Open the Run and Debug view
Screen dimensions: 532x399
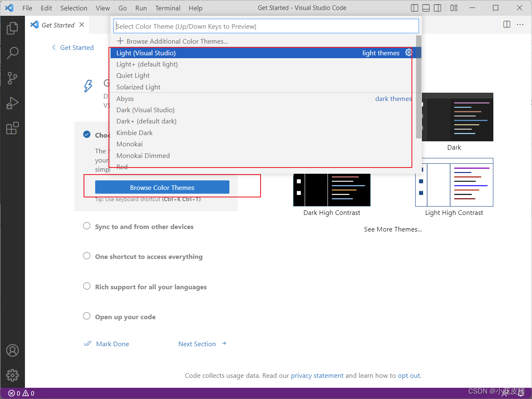[x=12, y=103]
